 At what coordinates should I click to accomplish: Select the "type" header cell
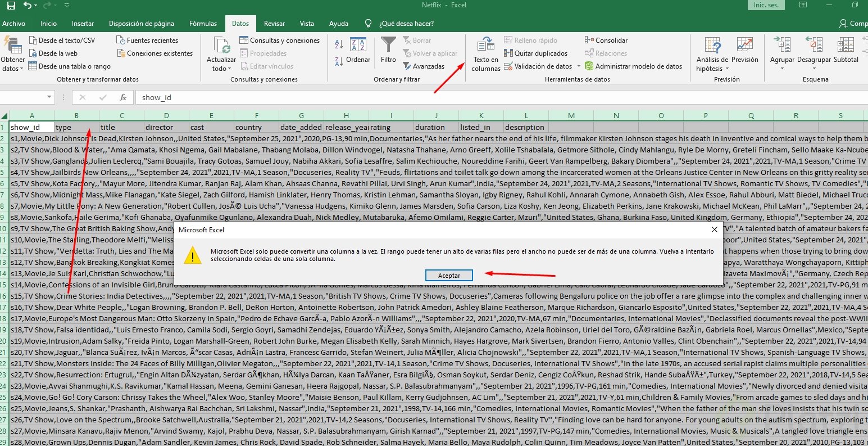77,127
